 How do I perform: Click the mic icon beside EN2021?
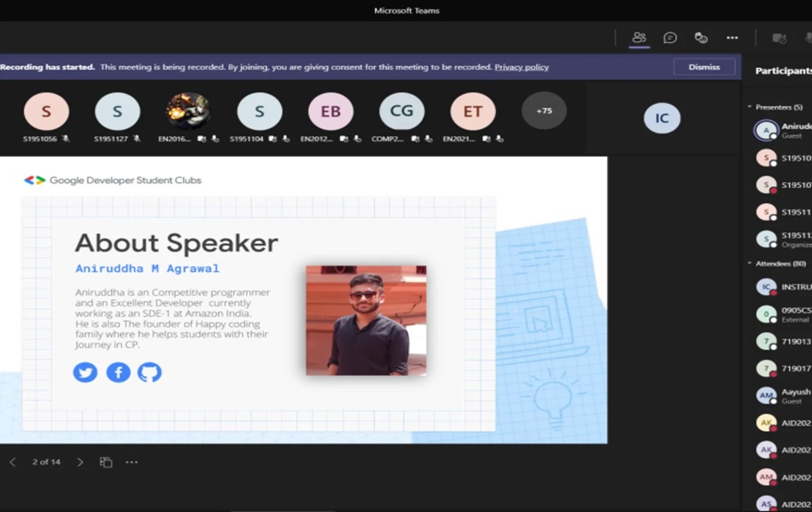pyautogui.click(x=499, y=139)
